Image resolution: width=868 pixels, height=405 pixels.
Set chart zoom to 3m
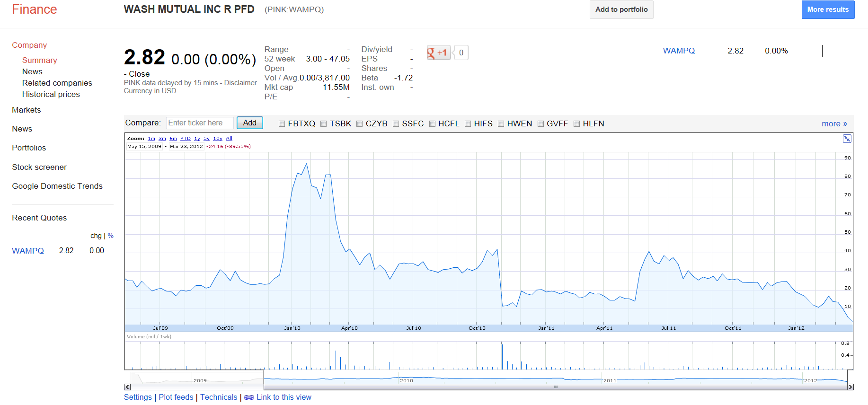tap(162, 139)
